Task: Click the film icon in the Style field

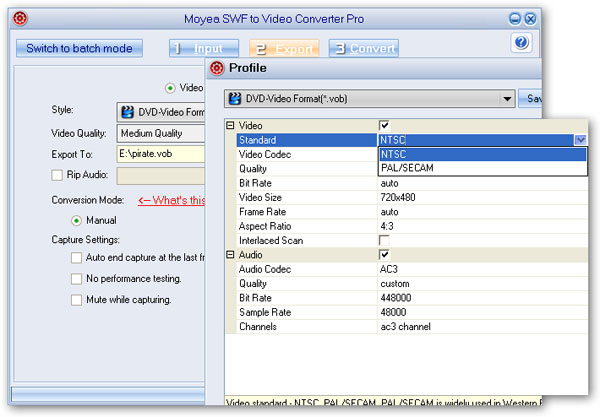Action: pos(127,112)
